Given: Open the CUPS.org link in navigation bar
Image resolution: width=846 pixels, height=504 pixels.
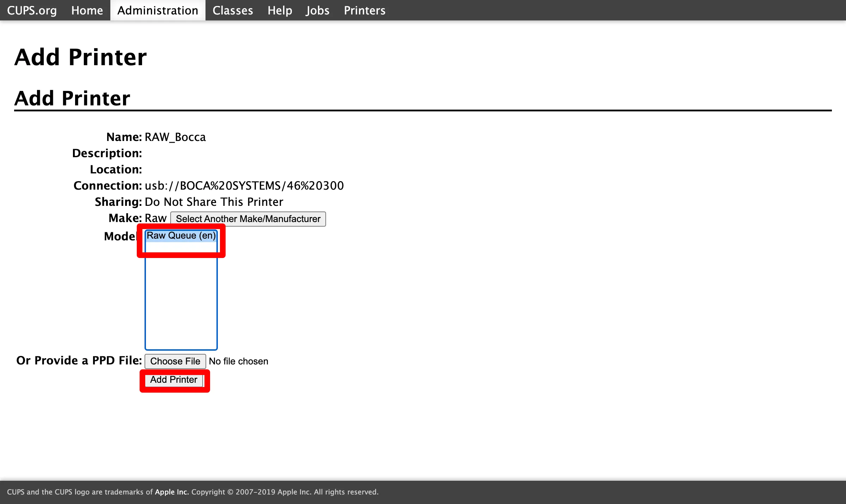Looking at the screenshot, I should click(32, 10).
